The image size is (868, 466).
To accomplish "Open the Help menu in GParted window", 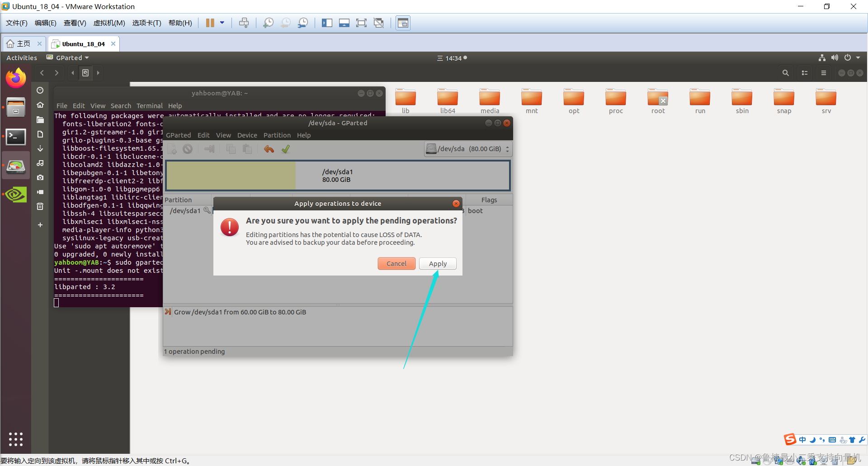I will point(304,135).
